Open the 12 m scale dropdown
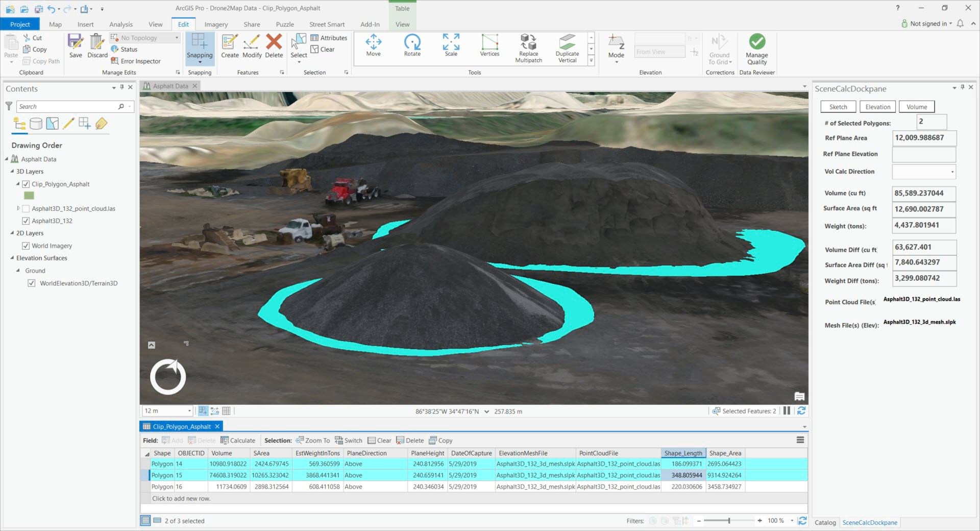This screenshot has height=531, width=980. (189, 411)
